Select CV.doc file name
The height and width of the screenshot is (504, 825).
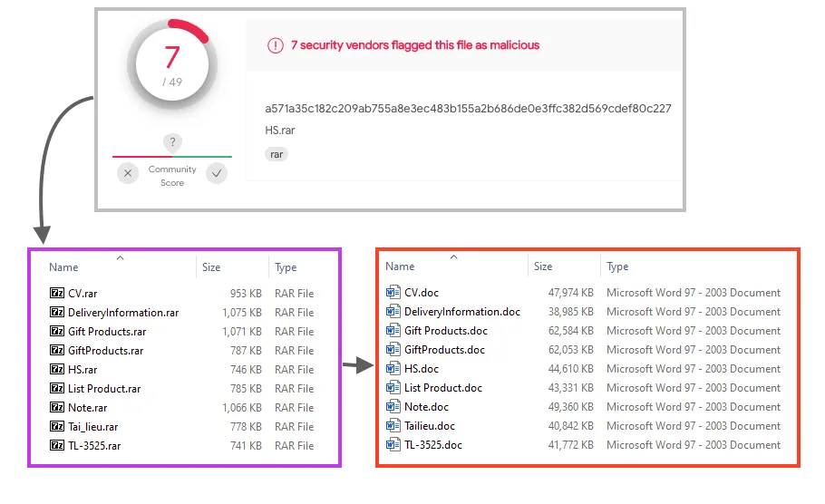pyautogui.click(x=422, y=293)
